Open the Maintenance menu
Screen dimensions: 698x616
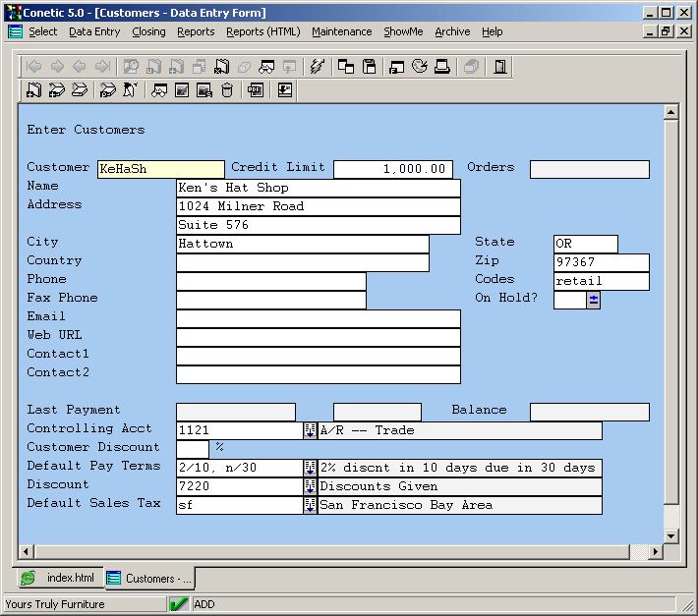pyautogui.click(x=341, y=31)
